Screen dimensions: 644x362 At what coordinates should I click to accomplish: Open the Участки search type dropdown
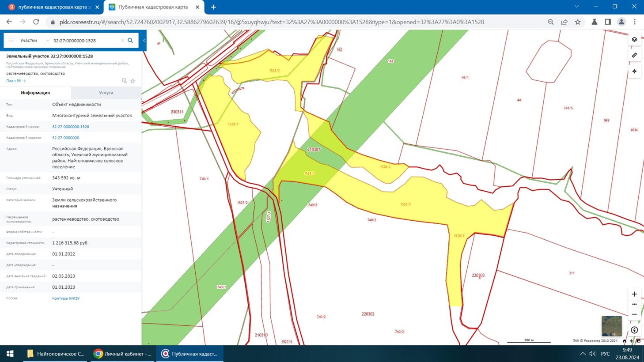[34, 41]
